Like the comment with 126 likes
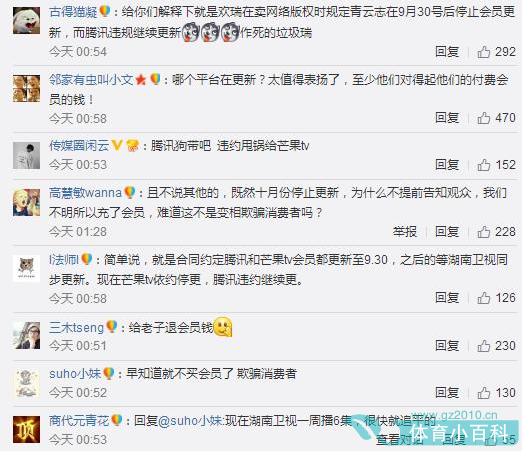 pos(484,298)
